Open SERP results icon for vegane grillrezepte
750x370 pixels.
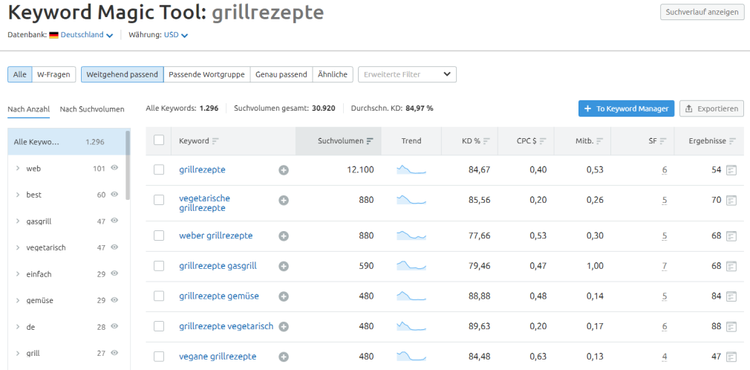coord(731,357)
